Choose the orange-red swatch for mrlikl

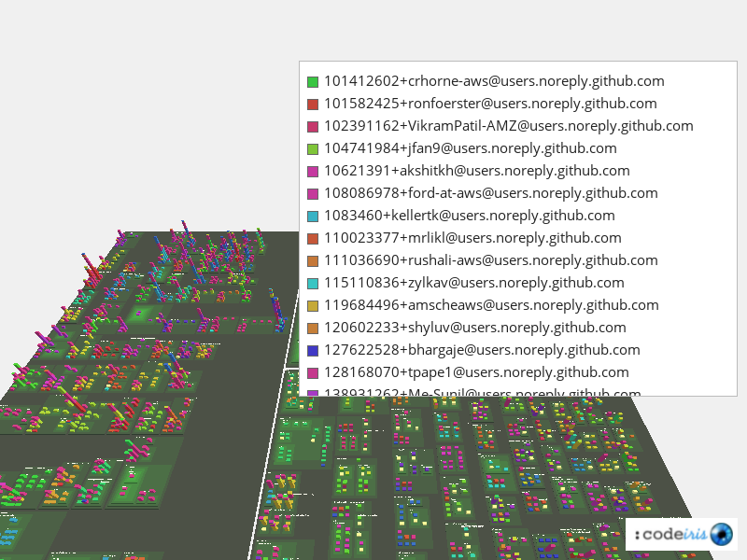coord(313,239)
